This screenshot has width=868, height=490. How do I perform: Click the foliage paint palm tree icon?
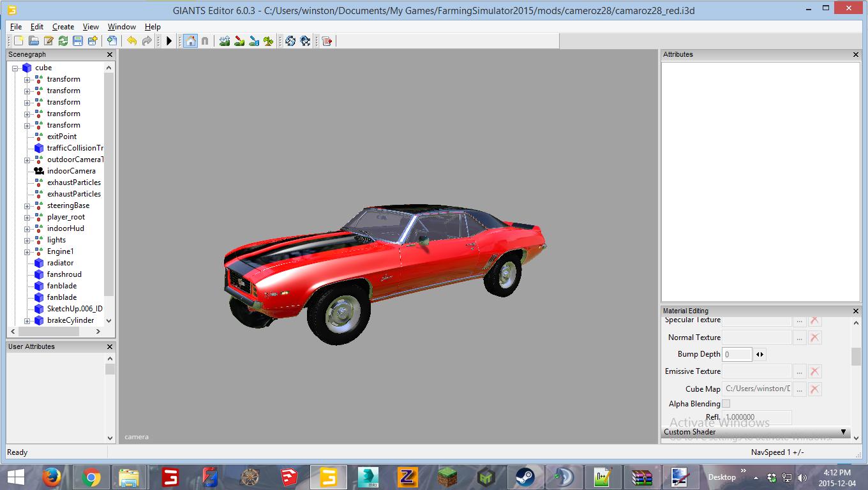pyautogui.click(x=269, y=41)
